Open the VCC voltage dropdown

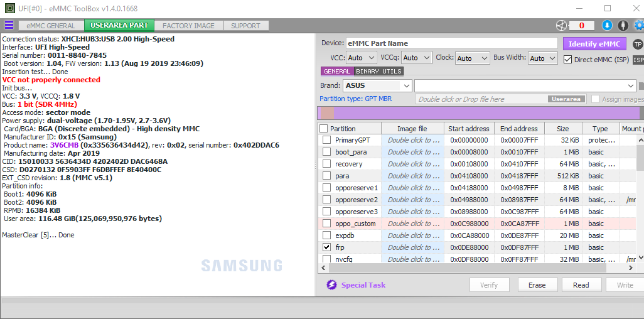[x=362, y=58]
